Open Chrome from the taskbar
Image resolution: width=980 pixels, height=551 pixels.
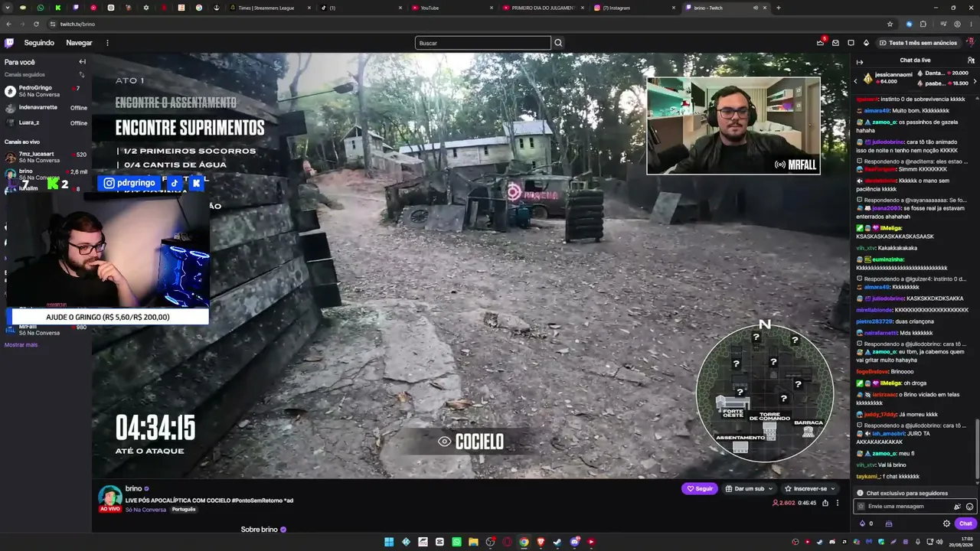pyautogui.click(x=524, y=542)
